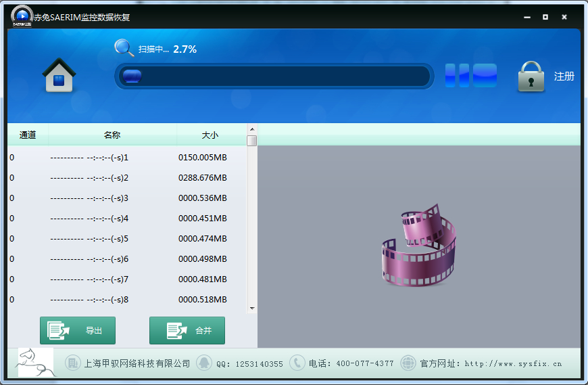Image resolution: width=588 pixels, height=385 pixels.
Task: Sort by the 名称 column header
Action: pyautogui.click(x=112, y=135)
